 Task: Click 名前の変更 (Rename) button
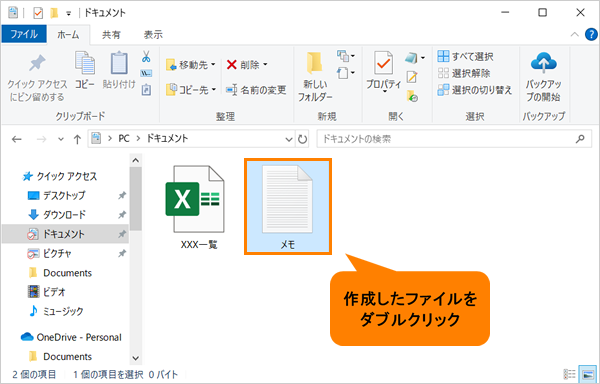pyautogui.click(x=256, y=90)
